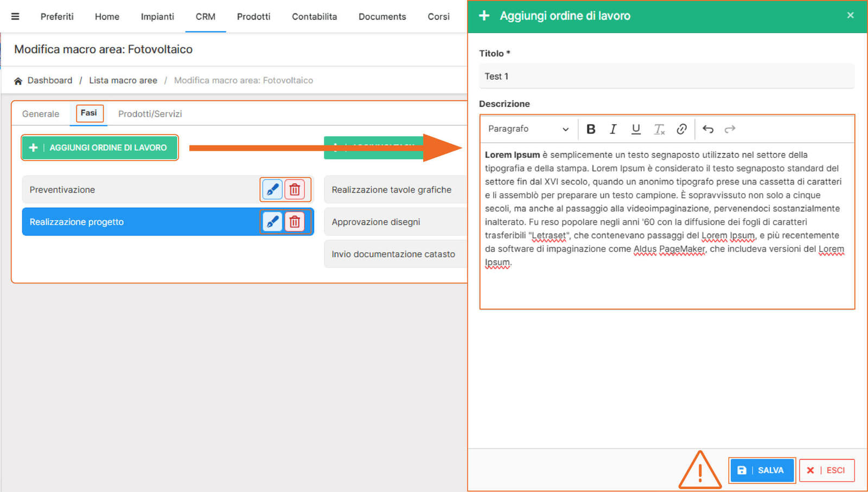Click the SALVA button
This screenshot has width=868, height=492.
point(762,470)
